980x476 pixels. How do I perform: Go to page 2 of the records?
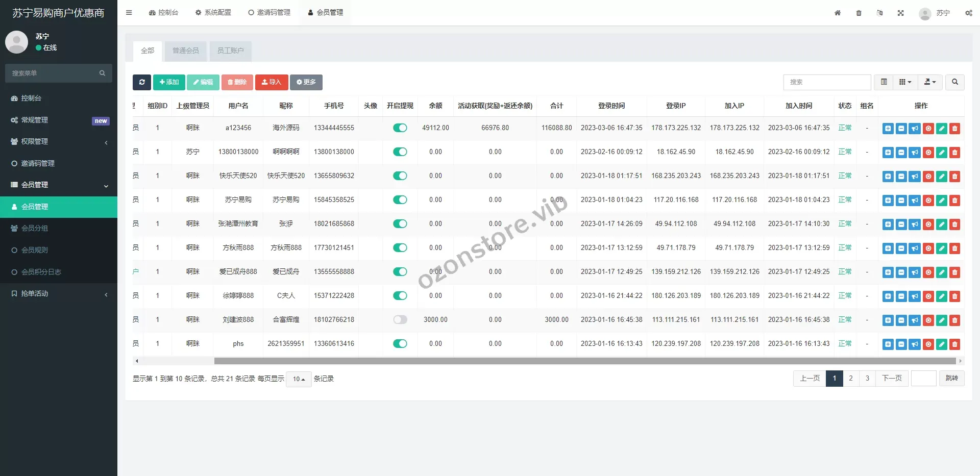(x=851, y=379)
